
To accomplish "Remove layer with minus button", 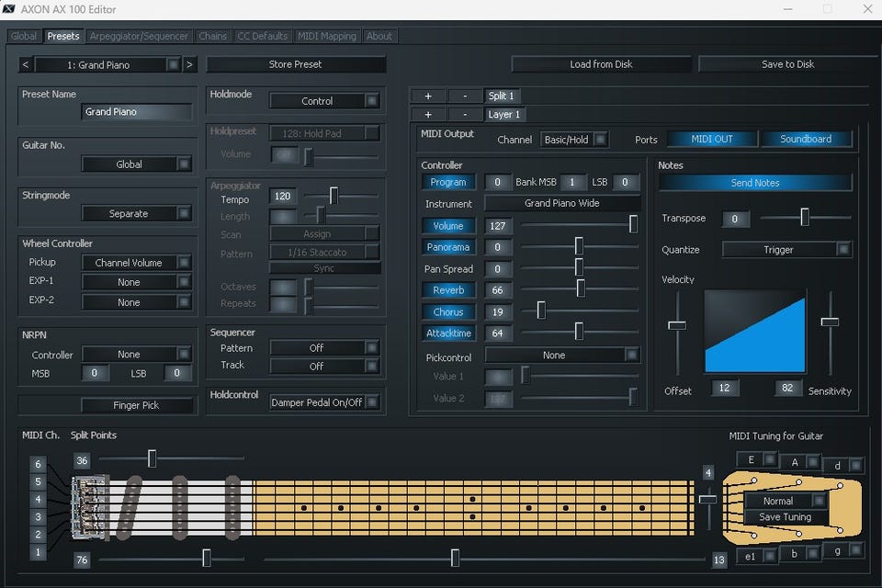I will [465, 115].
